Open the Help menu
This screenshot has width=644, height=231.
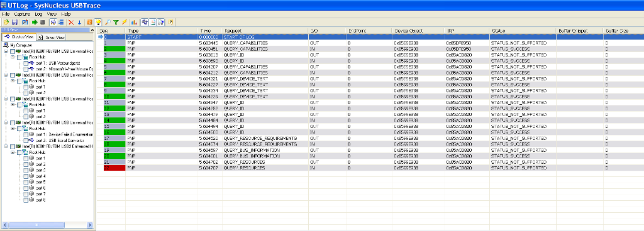65,14
